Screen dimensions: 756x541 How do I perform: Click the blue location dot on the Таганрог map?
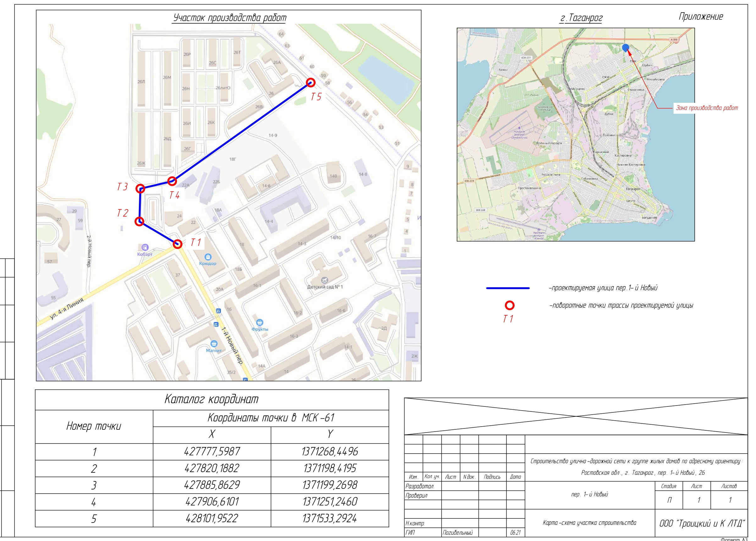click(x=626, y=48)
